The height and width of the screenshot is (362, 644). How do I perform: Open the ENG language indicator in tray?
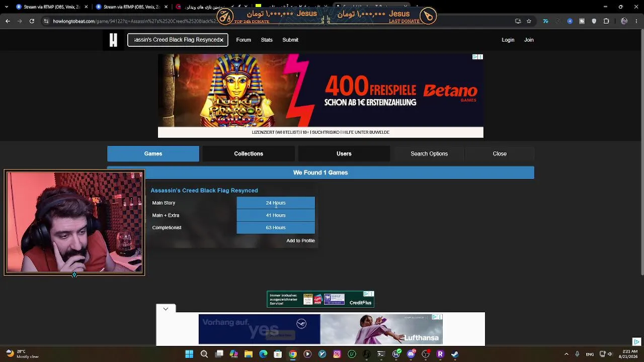point(590,354)
